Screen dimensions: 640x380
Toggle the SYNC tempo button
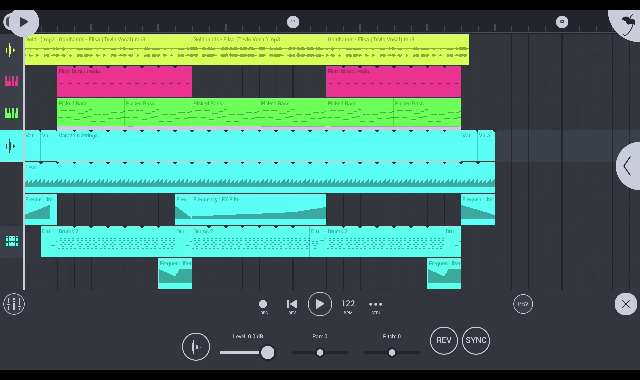tap(476, 340)
